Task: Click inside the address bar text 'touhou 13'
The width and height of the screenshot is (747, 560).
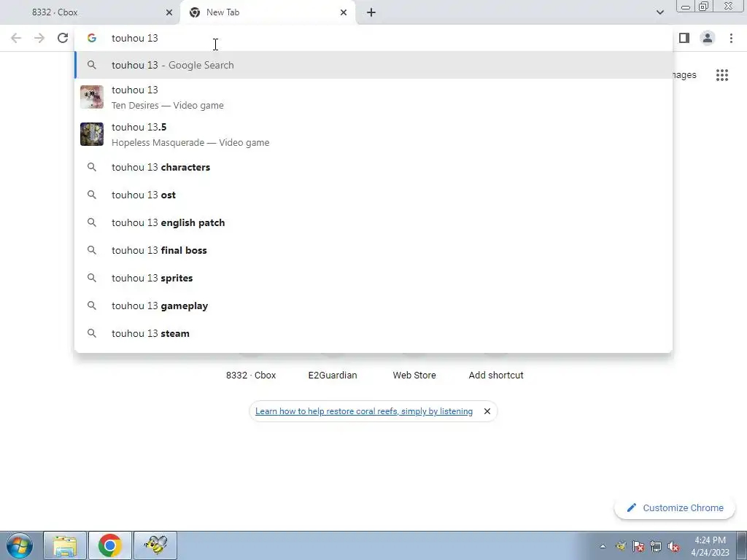Action: point(135,38)
